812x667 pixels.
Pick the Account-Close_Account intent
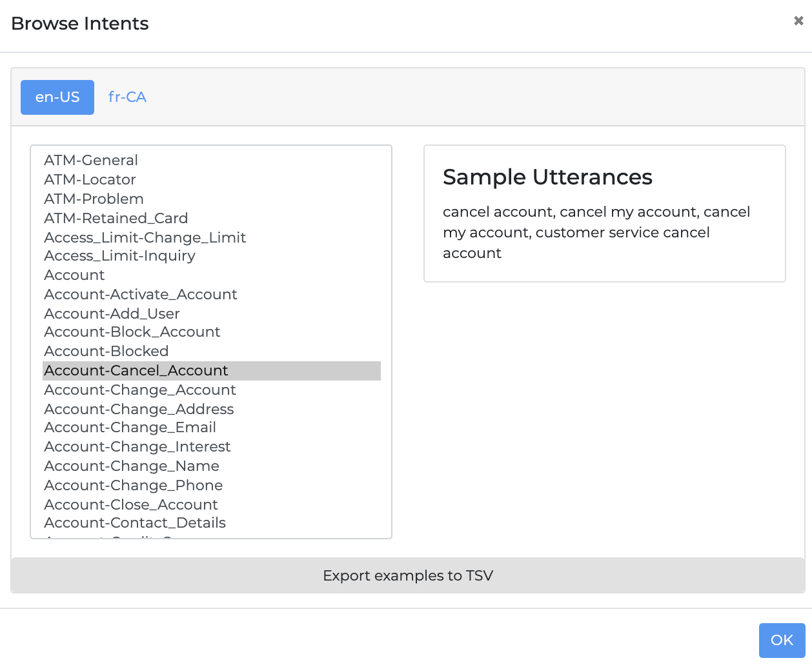130,504
